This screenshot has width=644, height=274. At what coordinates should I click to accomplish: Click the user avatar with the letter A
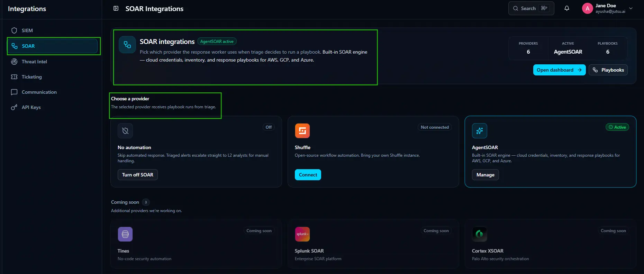[587, 8]
